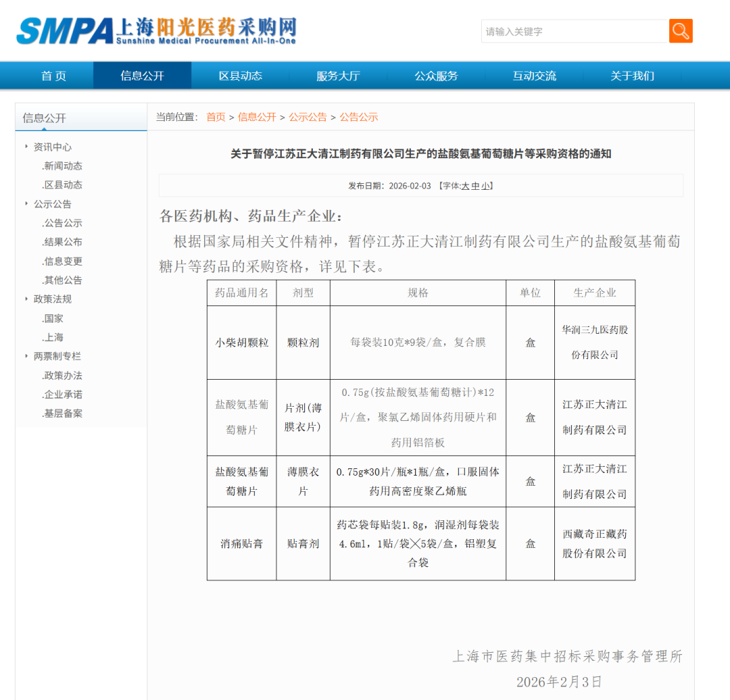Expand 资讯中心 sidebar section

(53, 147)
